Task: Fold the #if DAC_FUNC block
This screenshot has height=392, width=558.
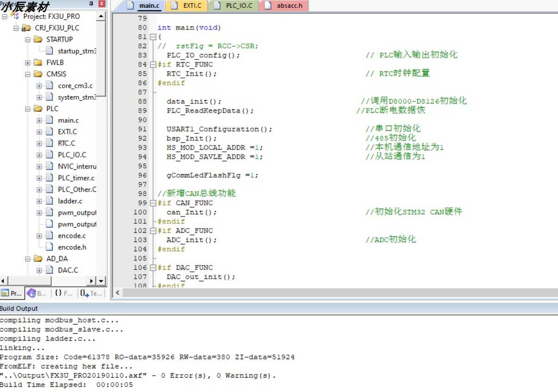Action: click(153, 268)
